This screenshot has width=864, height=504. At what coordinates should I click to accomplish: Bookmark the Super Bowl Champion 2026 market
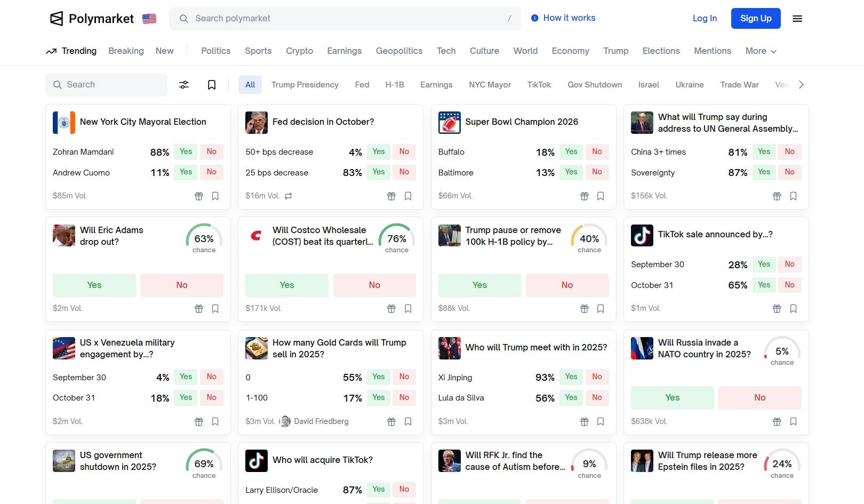click(x=601, y=196)
